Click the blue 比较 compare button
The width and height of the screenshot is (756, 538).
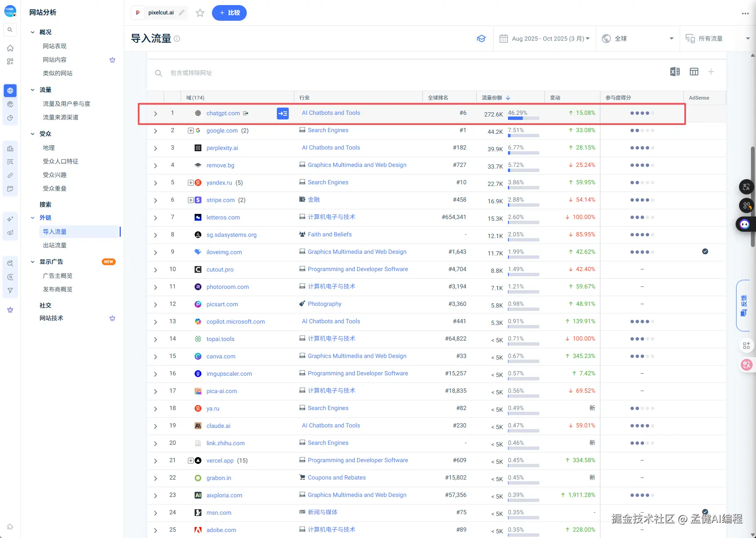[229, 13]
